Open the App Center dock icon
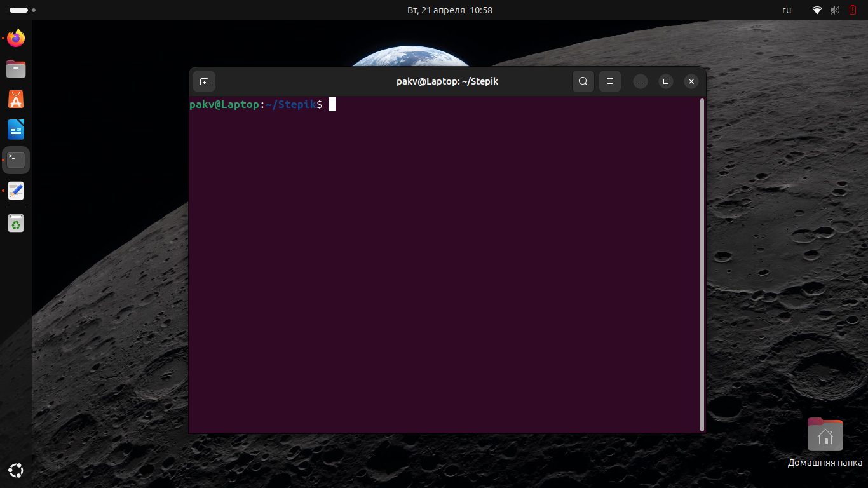The width and height of the screenshot is (868, 488). click(x=16, y=99)
